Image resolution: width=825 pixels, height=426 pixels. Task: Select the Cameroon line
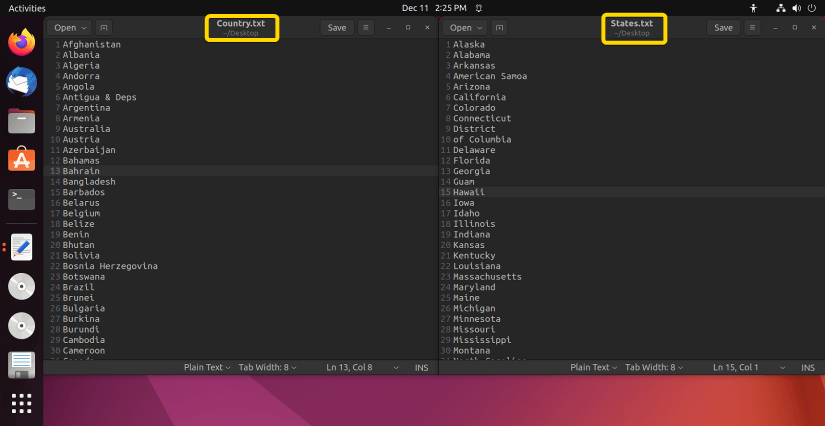(x=84, y=350)
